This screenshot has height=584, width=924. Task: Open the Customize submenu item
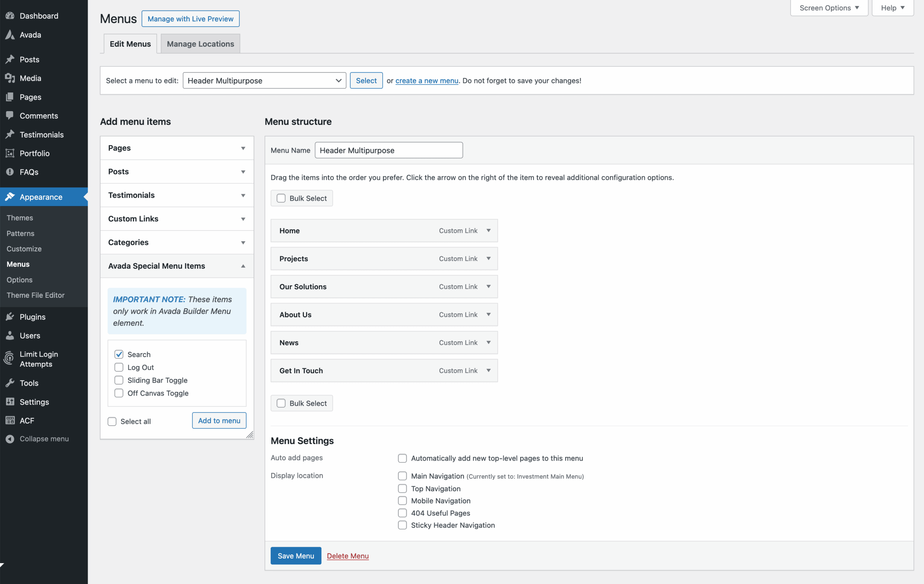[24, 249]
